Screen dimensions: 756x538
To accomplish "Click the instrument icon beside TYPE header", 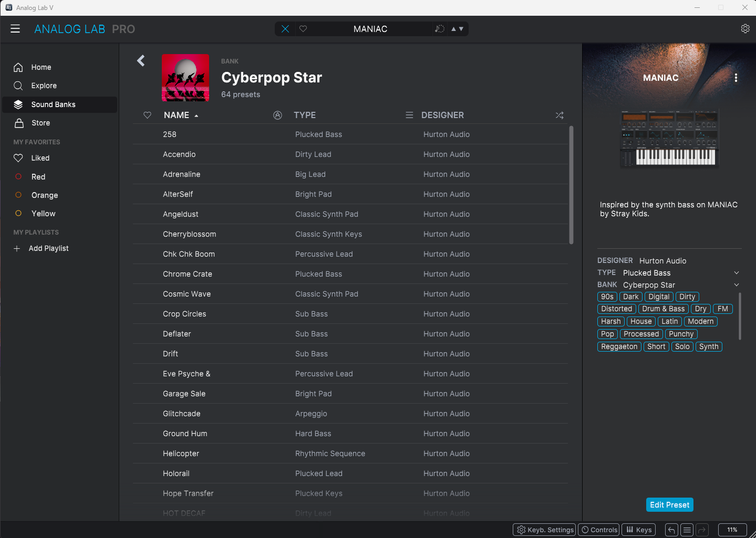I will (278, 115).
